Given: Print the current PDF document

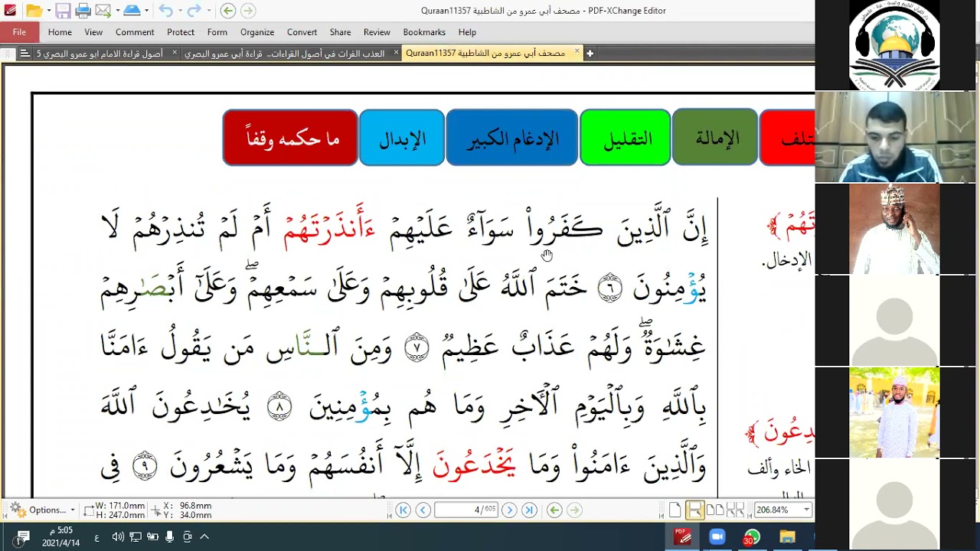Looking at the screenshot, I should (x=83, y=11).
